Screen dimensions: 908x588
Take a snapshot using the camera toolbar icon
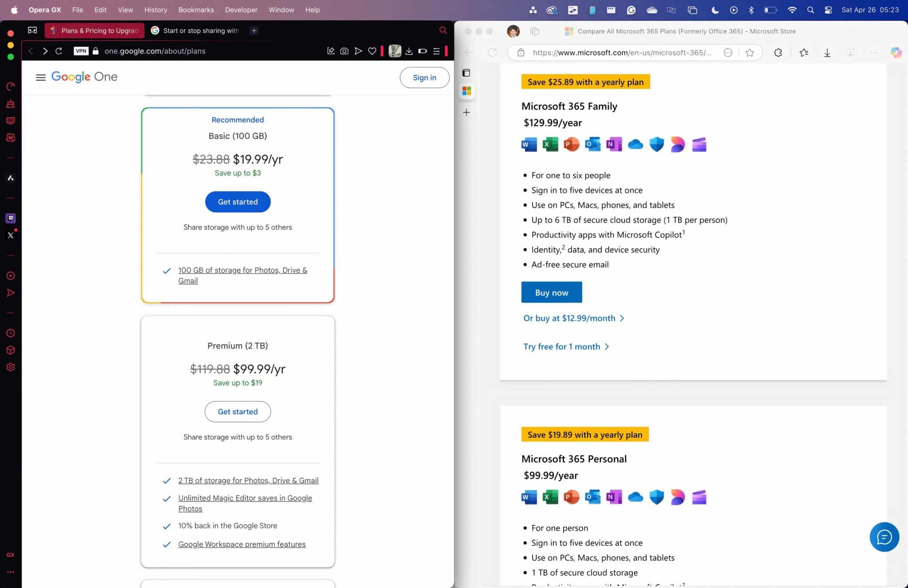tap(344, 51)
